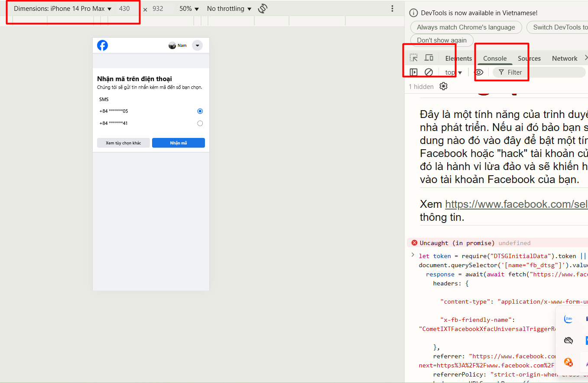Click the Always match Chrome's language button
This screenshot has height=383, width=588.
pyautogui.click(x=466, y=27)
